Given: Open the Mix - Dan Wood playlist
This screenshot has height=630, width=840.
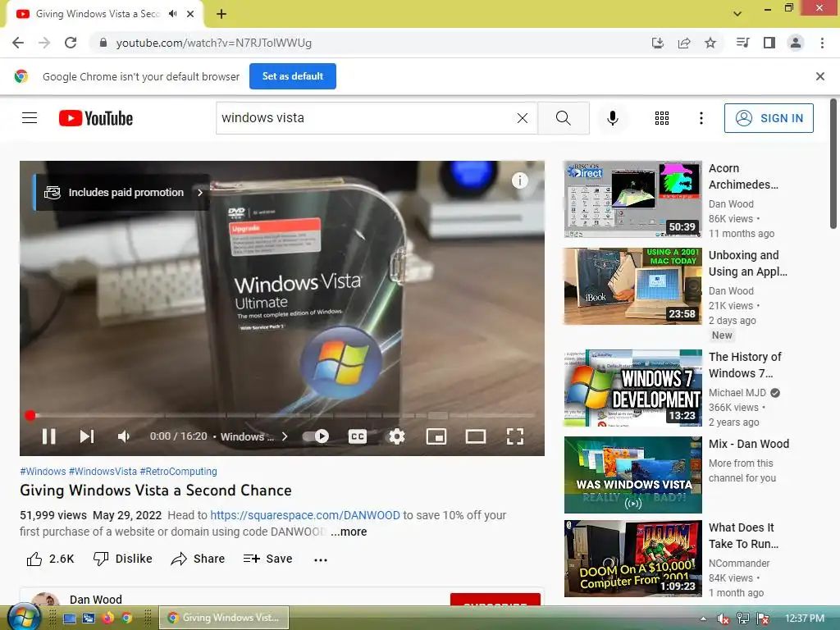Looking at the screenshot, I should coord(749,444).
